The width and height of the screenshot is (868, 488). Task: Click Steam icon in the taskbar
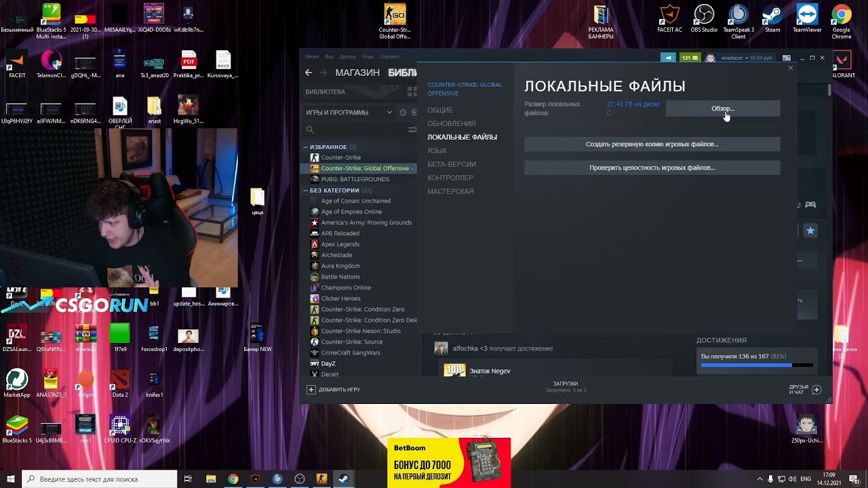point(344,479)
